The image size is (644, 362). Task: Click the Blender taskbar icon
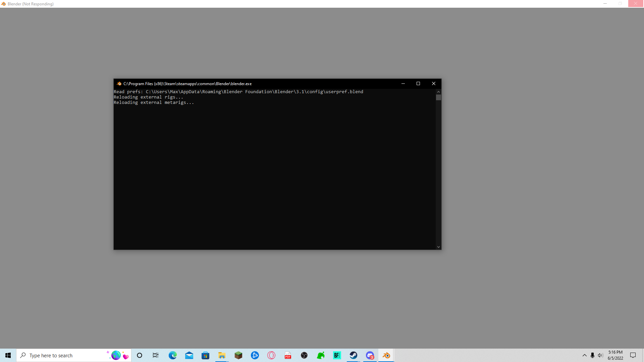(x=386, y=355)
